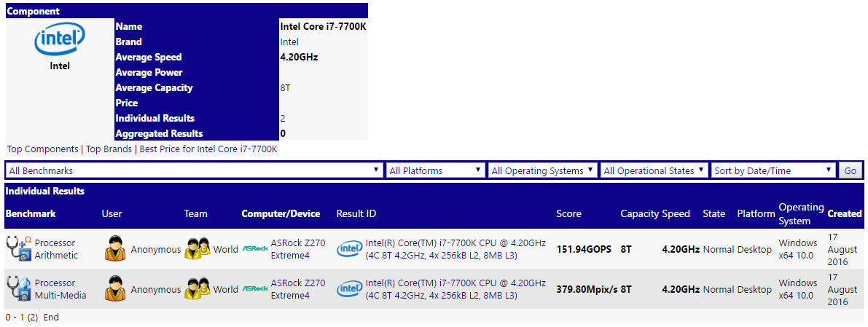The height and width of the screenshot is (327, 868).
Task: Open the Processor Arithmetic benchmark icon
Action: [x=19, y=248]
